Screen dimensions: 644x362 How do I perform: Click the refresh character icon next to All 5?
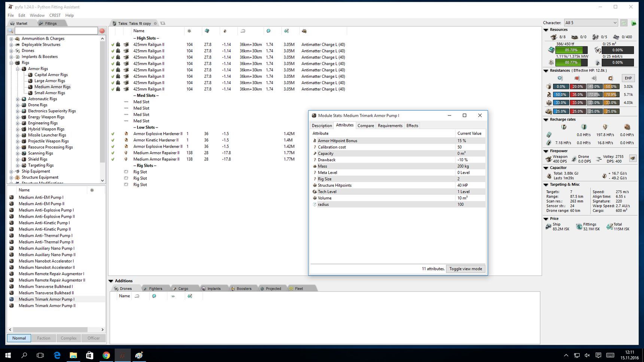click(624, 23)
